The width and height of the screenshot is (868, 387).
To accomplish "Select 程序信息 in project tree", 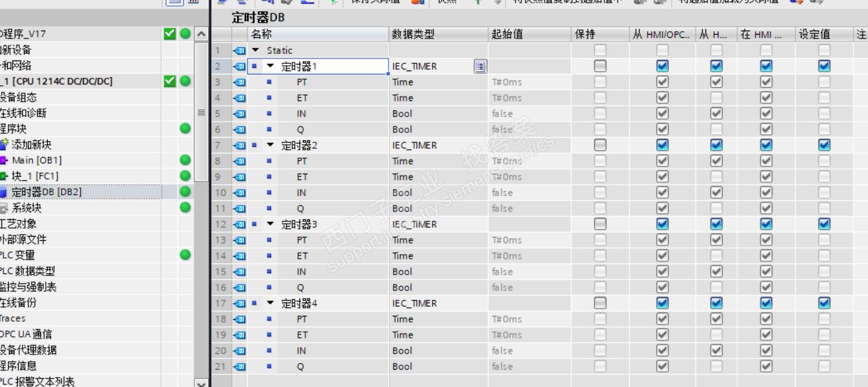I will pyautogui.click(x=19, y=366).
